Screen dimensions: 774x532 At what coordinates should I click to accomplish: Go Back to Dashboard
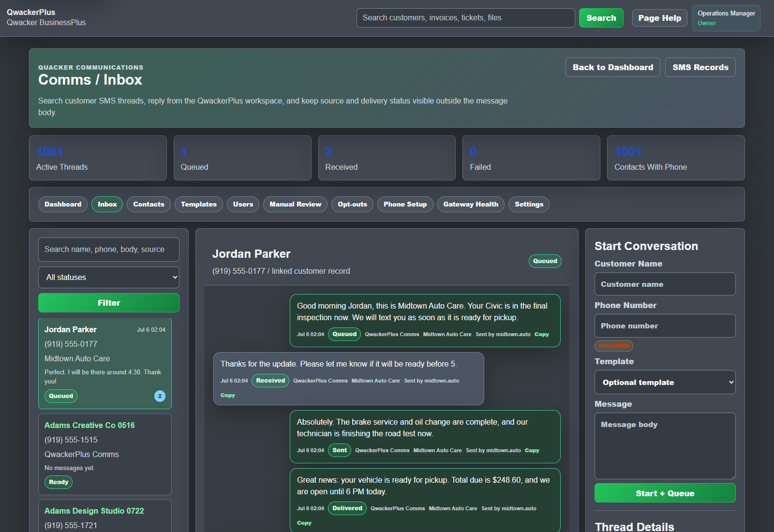(x=612, y=67)
